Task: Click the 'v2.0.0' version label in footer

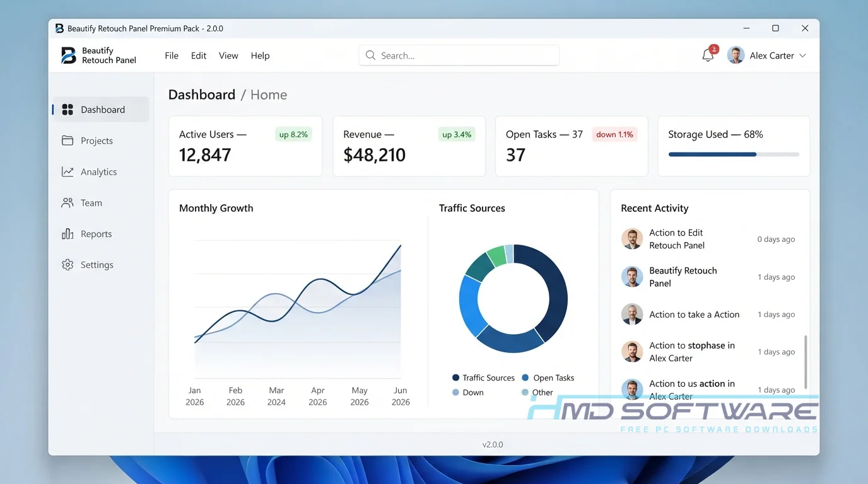Action: coord(493,444)
